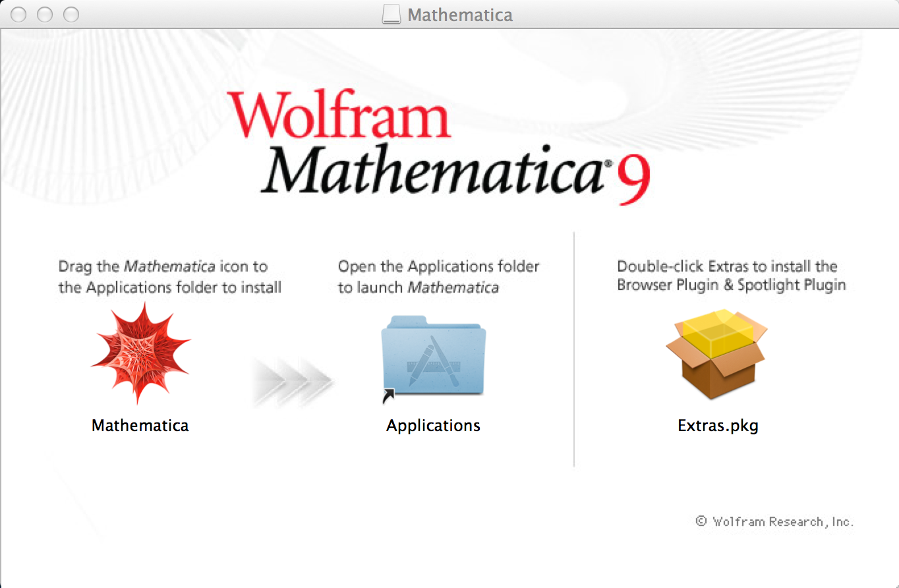Select the red Mathematica spikey app icon
Screen dimensions: 899x588
[140, 353]
